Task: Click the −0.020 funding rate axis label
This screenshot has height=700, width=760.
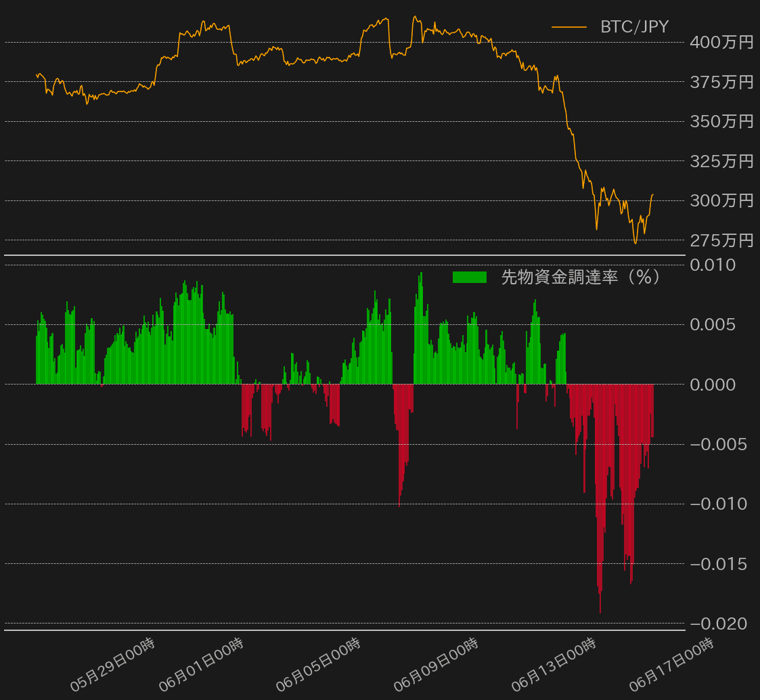Action: (719, 624)
